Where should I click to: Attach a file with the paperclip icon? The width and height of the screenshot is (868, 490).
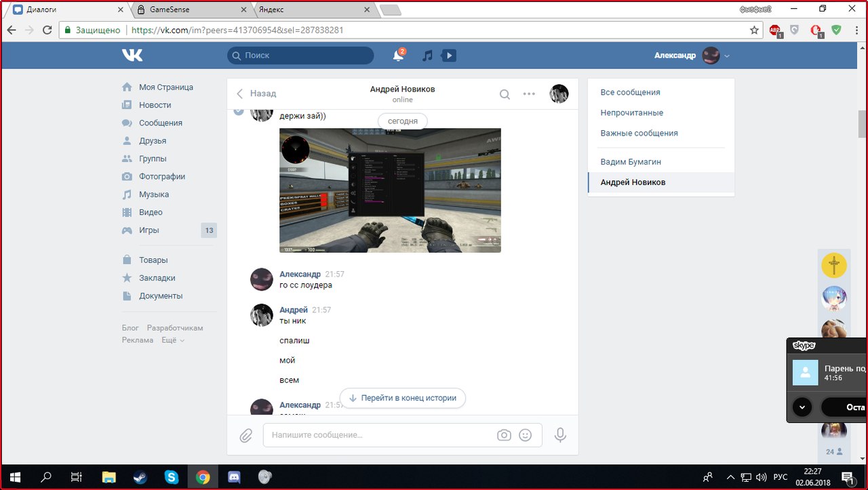tap(245, 435)
